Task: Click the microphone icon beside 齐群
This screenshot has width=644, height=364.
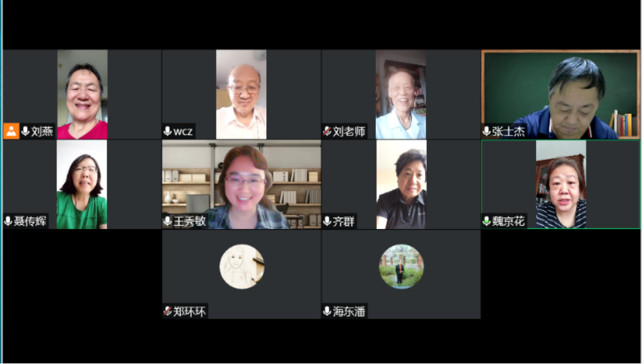Action: (328, 221)
